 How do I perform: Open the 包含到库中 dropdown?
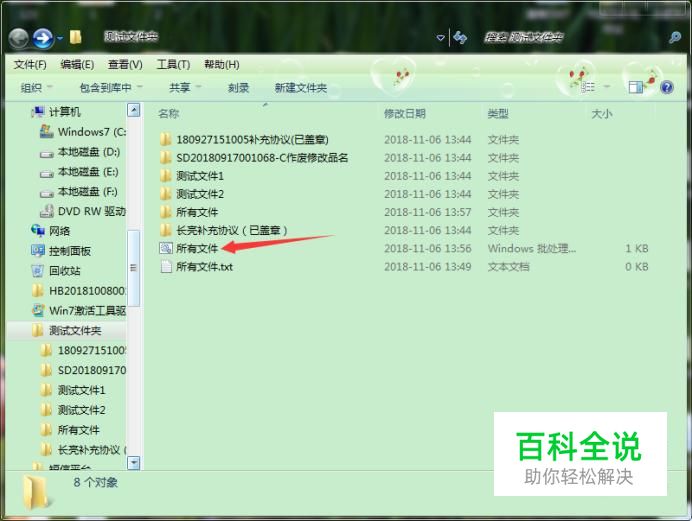pos(111,88)
